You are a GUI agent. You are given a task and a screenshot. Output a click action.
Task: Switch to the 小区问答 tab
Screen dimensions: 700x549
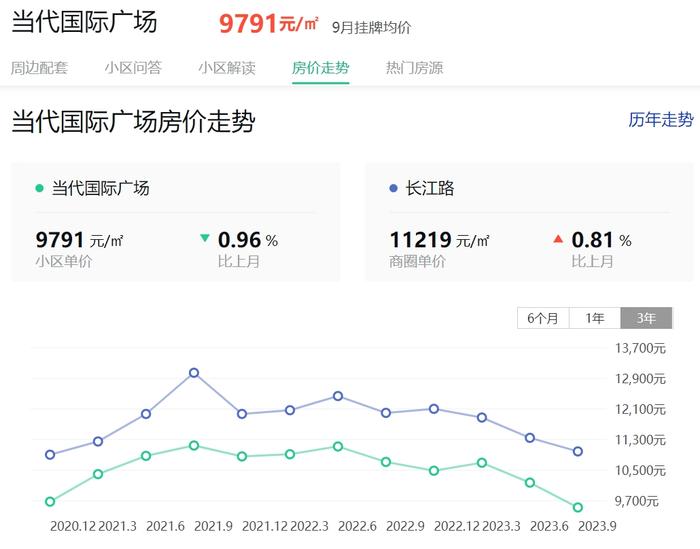132,68
